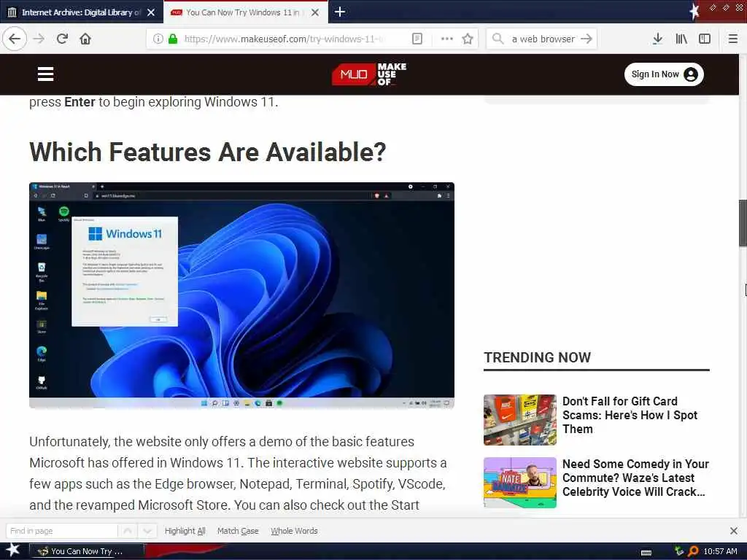Toggle the sidebar view icon
747x560 pixels.
click(705, 39)
